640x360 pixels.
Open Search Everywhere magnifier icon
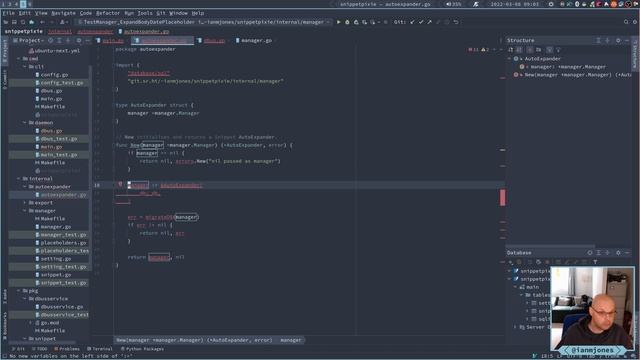point(626,22)
